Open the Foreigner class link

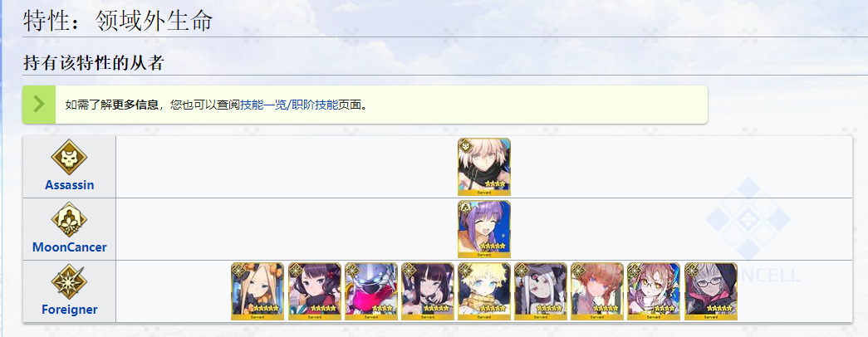pyautogui.click(x=69, y=310)
